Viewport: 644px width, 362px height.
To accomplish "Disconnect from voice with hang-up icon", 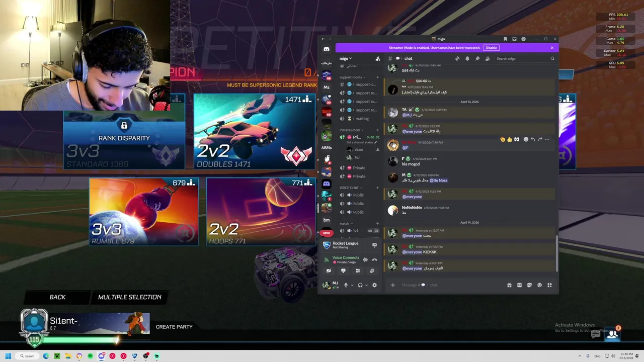I will pyautogui.click(x=374, y=260).
